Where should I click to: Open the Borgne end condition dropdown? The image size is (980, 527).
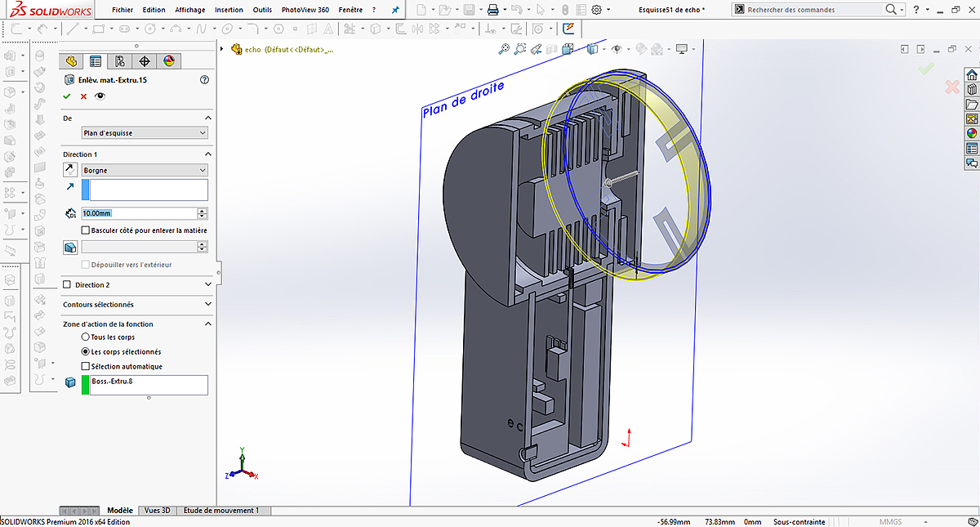[x=145, y=170]
